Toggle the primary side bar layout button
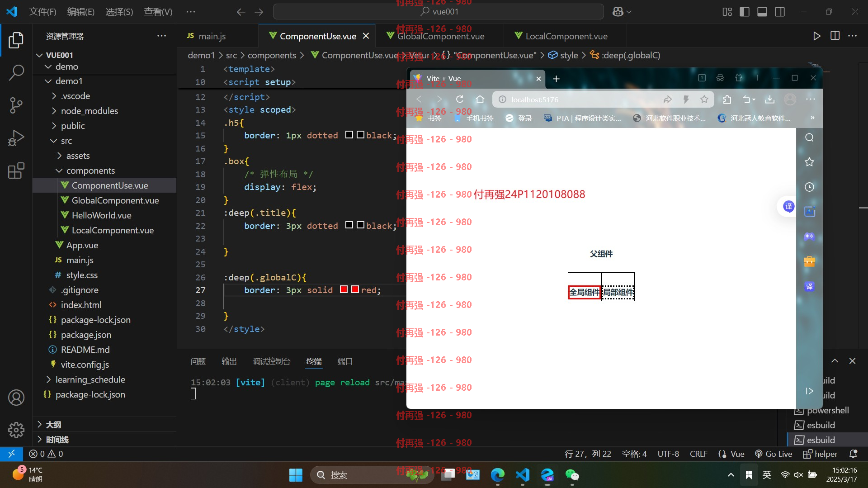This screenshot has width=868, height=488. [x=744, y=12]
